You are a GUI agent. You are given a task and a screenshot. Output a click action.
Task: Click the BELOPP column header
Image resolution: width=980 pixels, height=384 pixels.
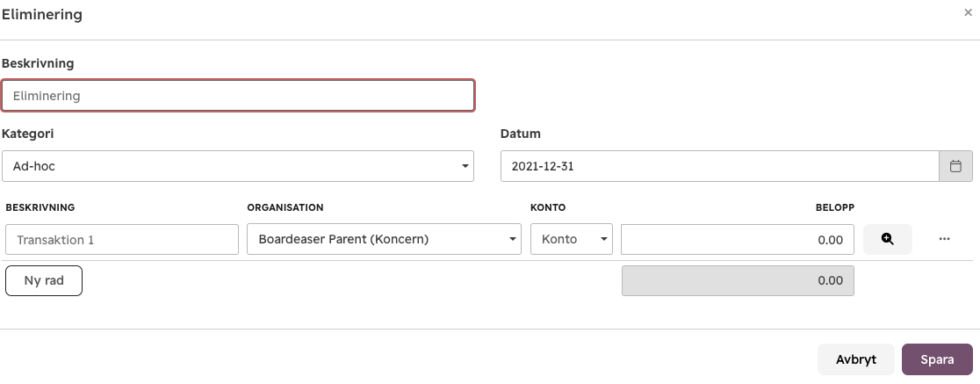(x=834, y=207)
